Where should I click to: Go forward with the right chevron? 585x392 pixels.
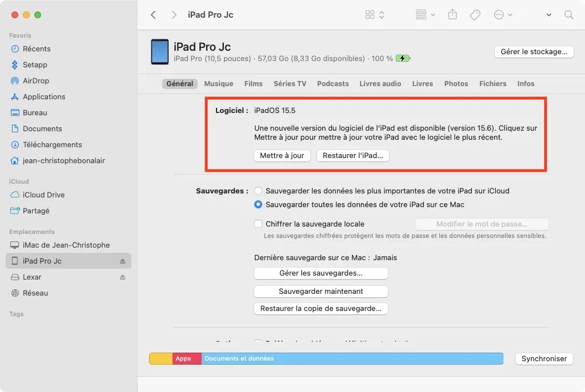pos(174,15)
